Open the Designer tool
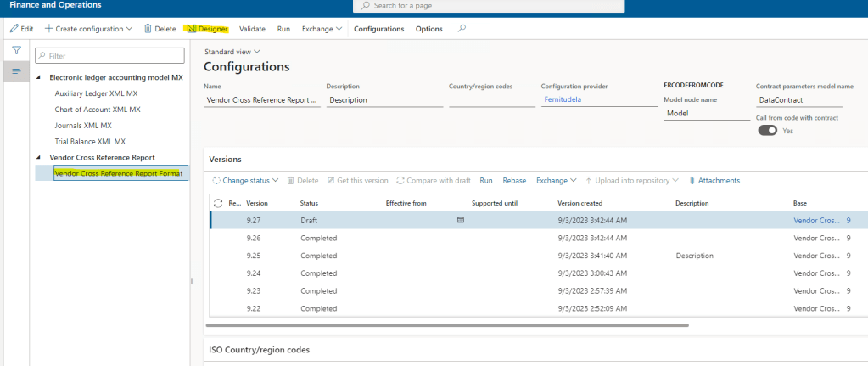868x366 pixels. click(x=207, y=29)
